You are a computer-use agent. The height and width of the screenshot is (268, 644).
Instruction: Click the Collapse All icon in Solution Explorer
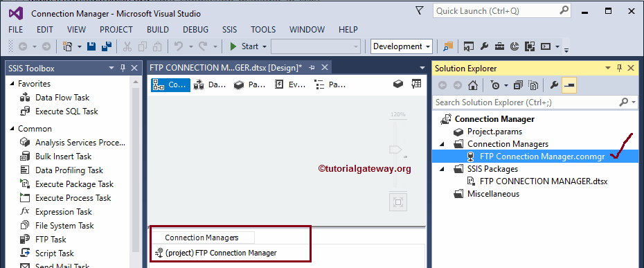tap(518, 85)
